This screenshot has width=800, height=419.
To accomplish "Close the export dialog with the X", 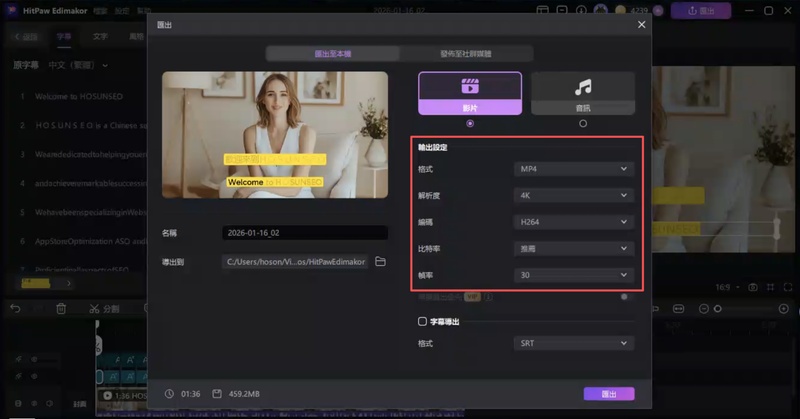I will click(641, 24).
